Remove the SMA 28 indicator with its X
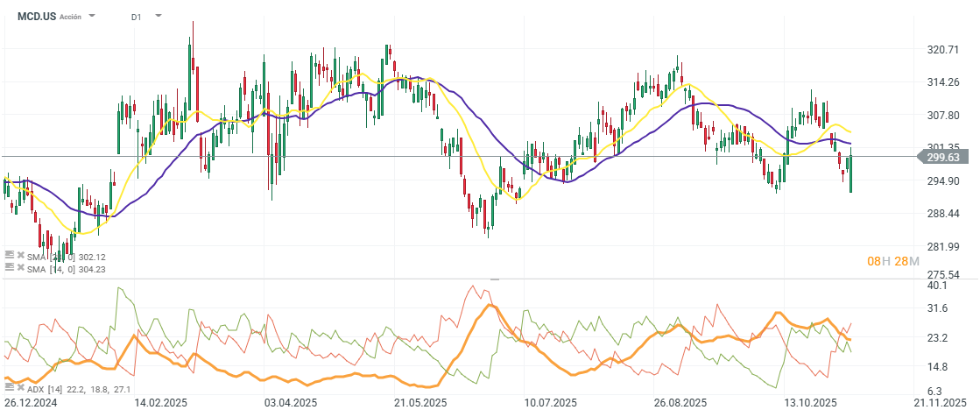980x417 pixels. [21, 256]
